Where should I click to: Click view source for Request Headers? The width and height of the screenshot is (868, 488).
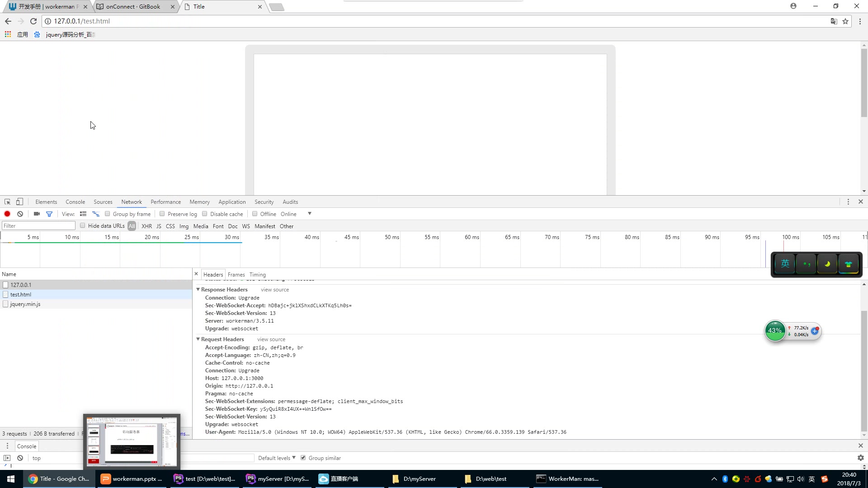coord(271,339)
